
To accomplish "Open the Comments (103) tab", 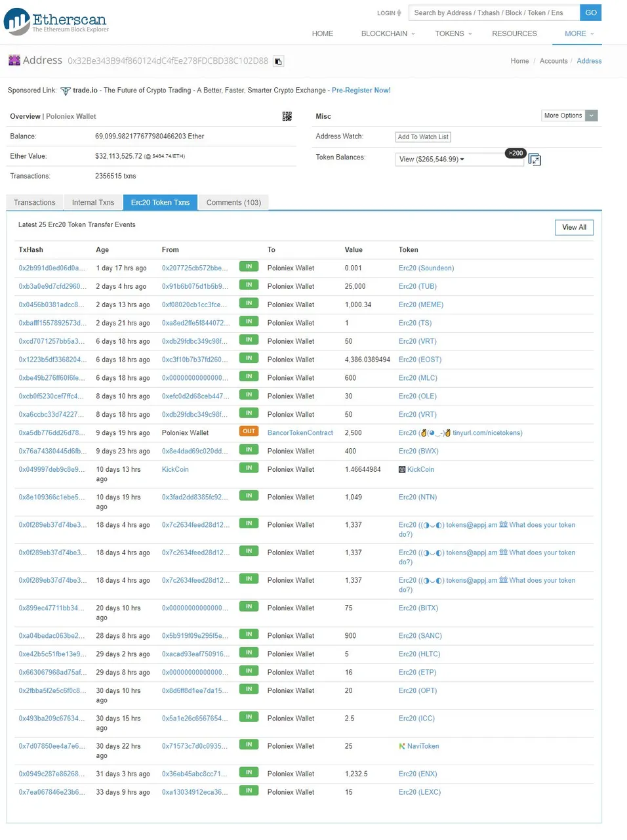I will click(x=233, y=203).
